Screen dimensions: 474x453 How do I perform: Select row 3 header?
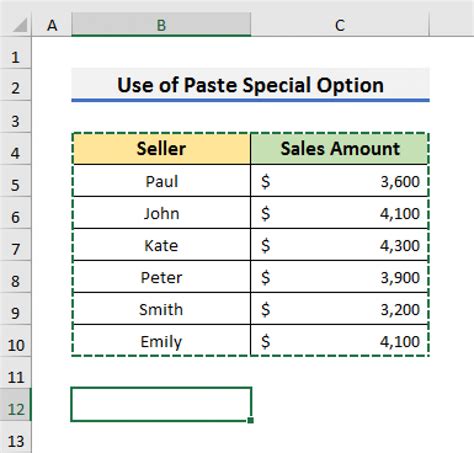click(x=16, y=117)
